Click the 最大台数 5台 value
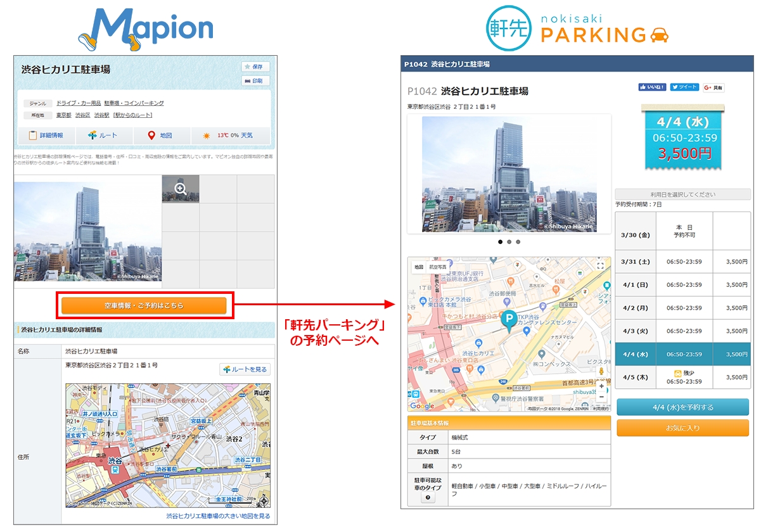 (529, 452)
